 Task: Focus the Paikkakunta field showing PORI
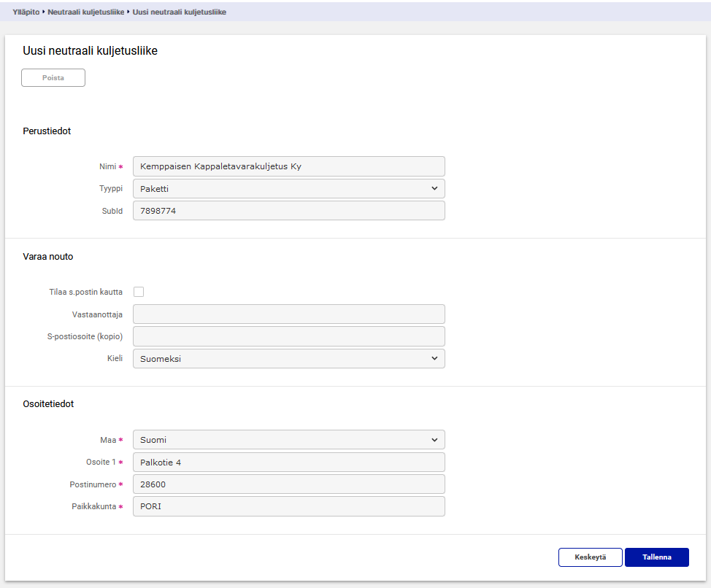pos(288,506)
